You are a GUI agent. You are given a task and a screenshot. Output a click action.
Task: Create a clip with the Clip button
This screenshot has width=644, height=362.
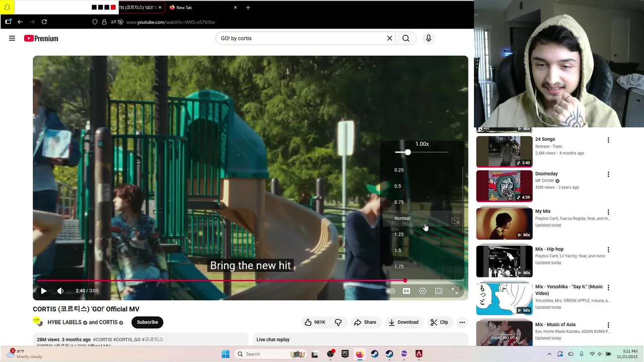tap(439, 322)
